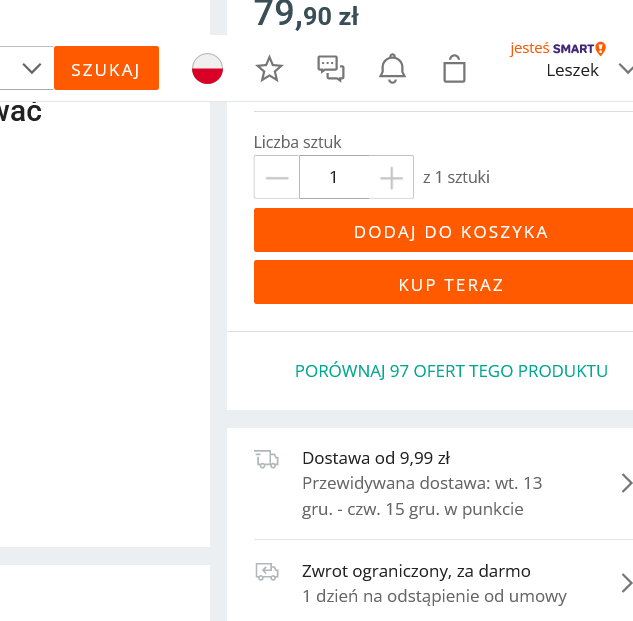Screen dimensions: 633x621
Task: Open PORÓWNAJ 97 OFERT TEGO PRODUKTU link
Action: [x=451, y=371]
